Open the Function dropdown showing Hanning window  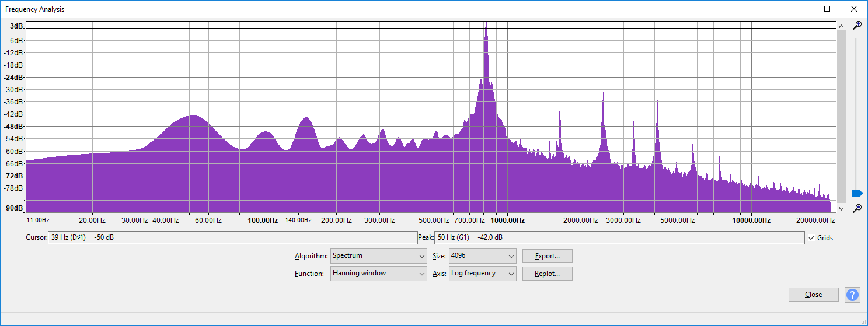(379, 274)
